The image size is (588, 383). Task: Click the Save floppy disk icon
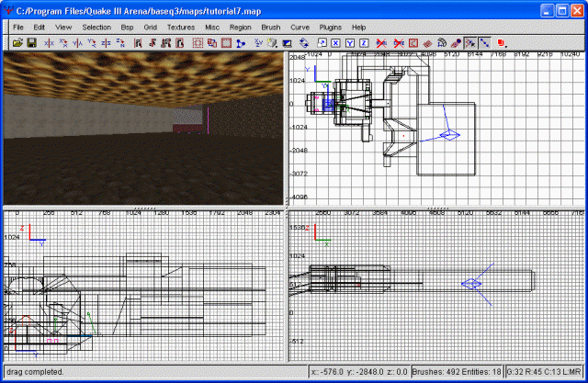(x=32, y=43)
